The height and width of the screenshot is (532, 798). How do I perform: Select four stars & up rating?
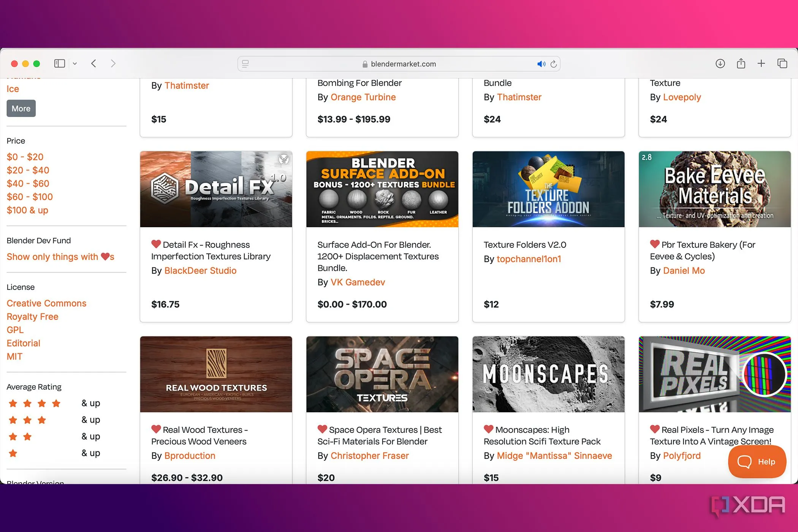click(x=54, y=403)
